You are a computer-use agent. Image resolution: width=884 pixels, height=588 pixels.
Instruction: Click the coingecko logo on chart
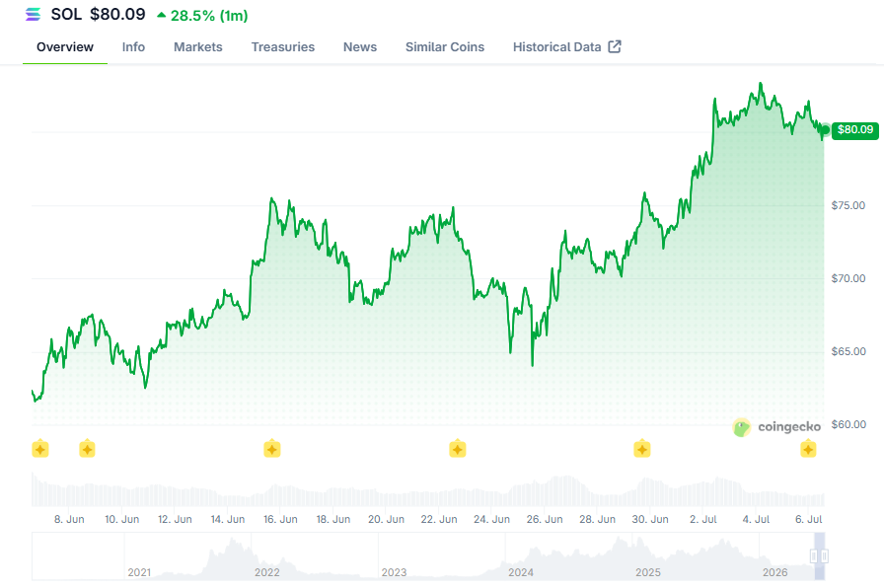[776, 427]
